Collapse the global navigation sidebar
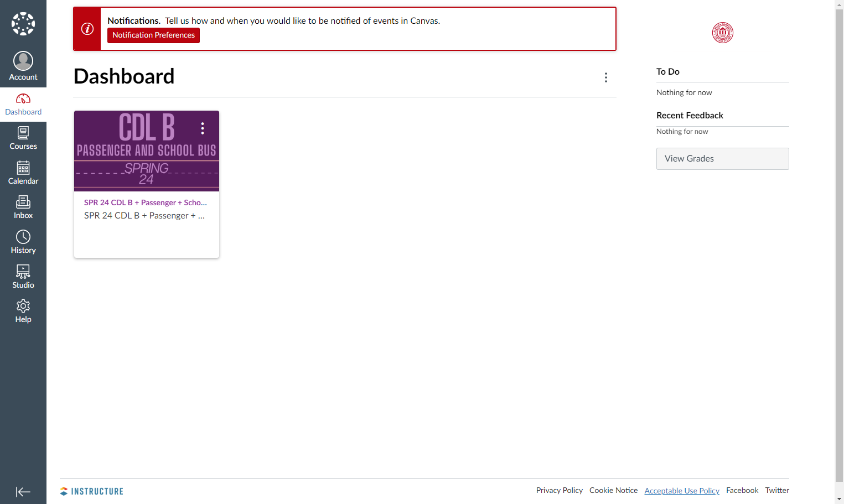The width and height of the screenshot is (844, 504). click(x=23, y=492)
